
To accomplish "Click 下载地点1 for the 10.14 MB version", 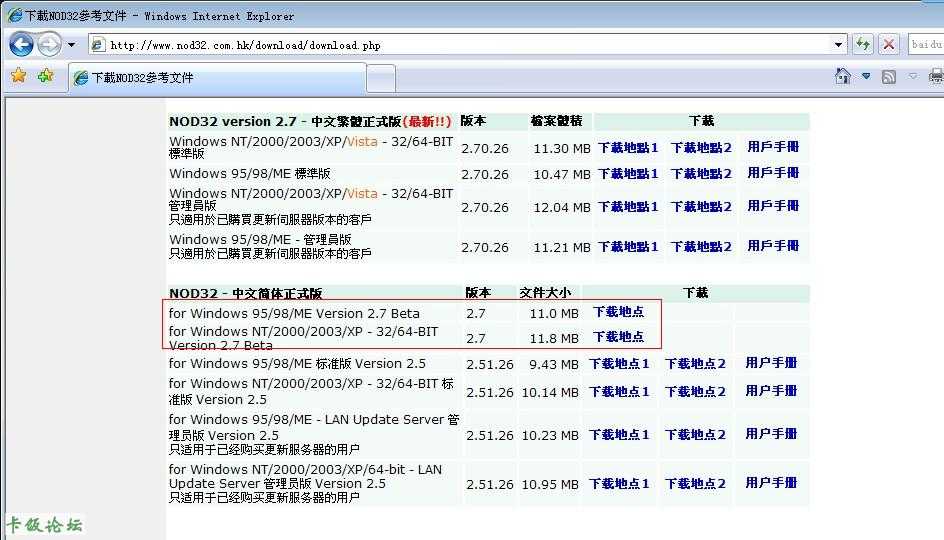I will [619, 392].
